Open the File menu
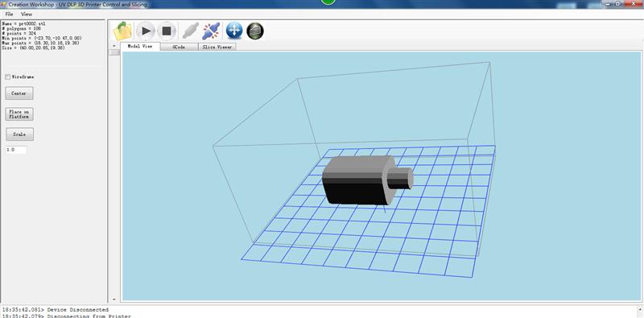The image size is (644, 318). [9, 14]
